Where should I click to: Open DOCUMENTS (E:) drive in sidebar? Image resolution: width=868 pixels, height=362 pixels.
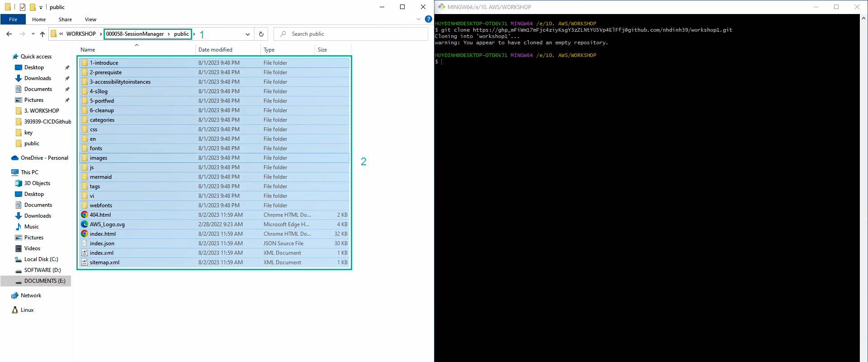(44, 281)
